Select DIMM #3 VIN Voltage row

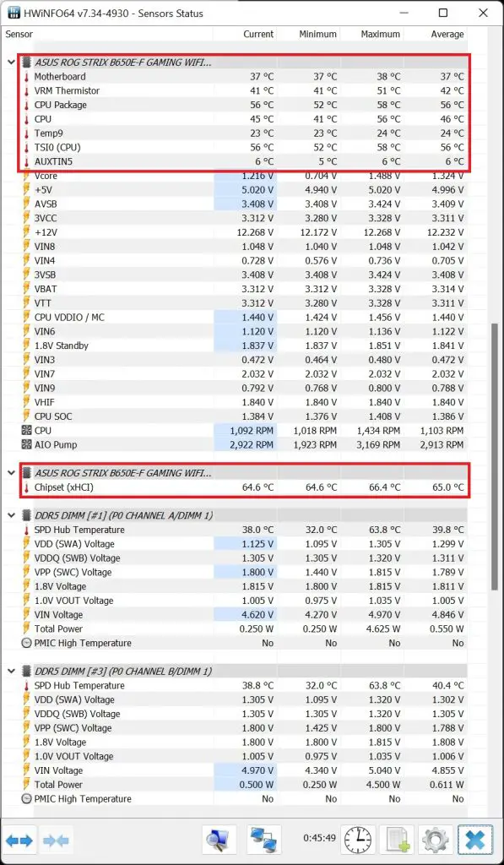click(x=244, y=770)
